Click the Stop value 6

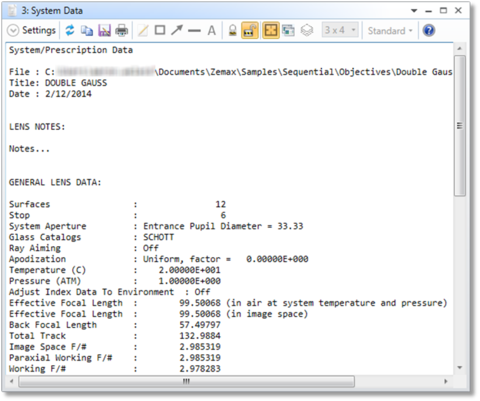click(223, 215)
